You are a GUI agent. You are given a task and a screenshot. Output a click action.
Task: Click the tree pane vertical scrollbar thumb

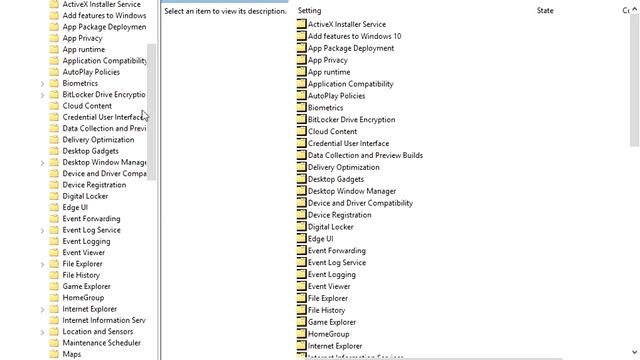151,112
